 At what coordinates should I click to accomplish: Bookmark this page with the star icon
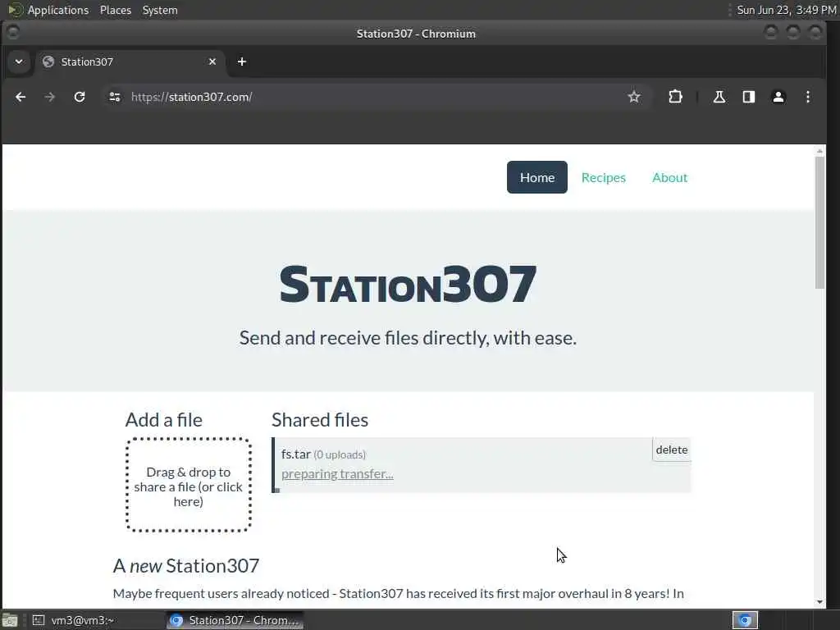tap(634, 97)
